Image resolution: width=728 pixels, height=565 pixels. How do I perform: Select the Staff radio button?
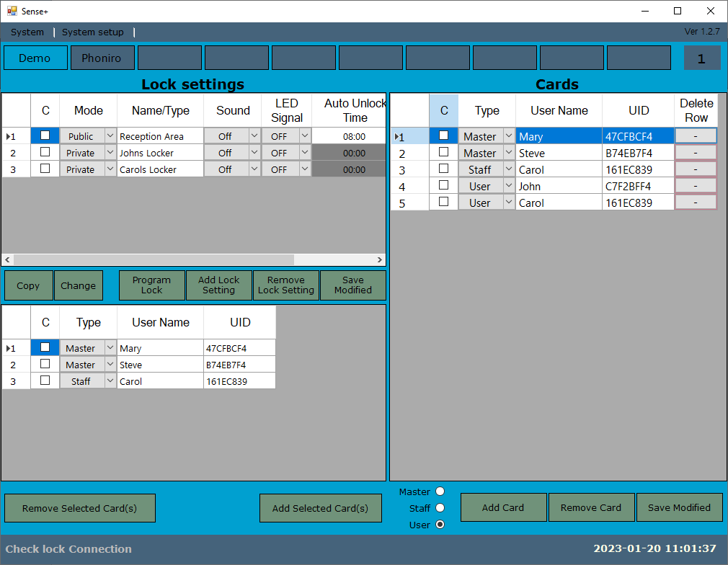(x=440, y=508)
